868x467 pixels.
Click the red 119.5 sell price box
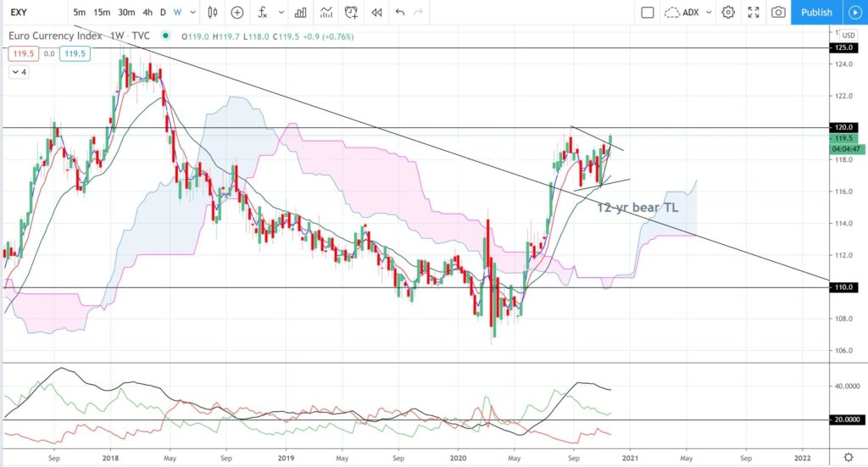click(23, 53)
